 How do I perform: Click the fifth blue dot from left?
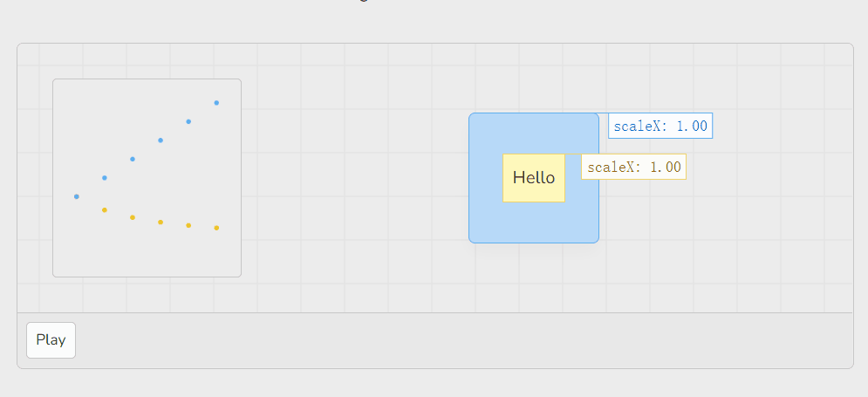188,121
